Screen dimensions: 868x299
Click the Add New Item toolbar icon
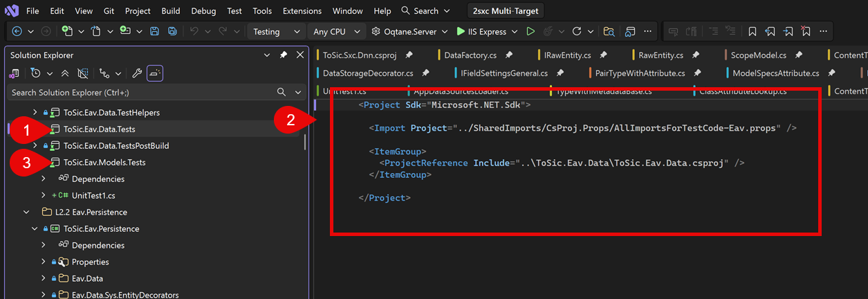(125, 31)
